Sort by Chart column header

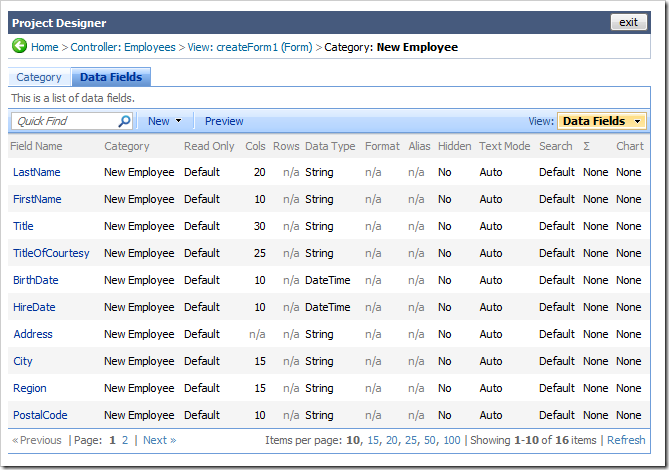(x=630, y=146)
